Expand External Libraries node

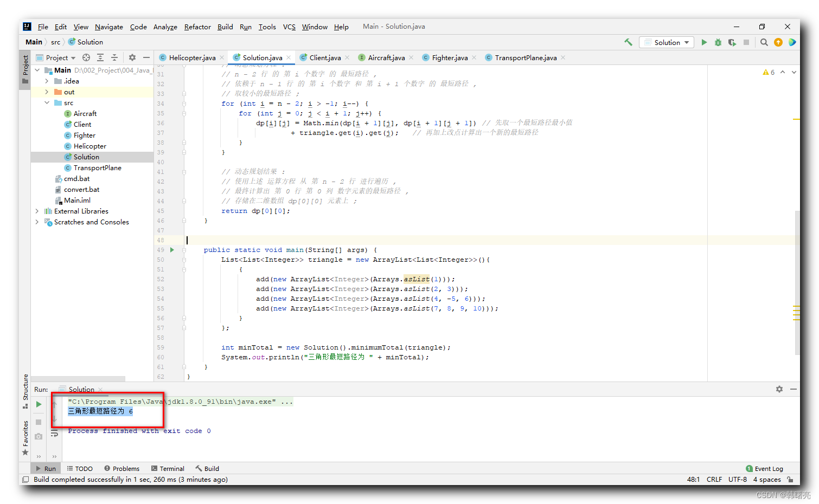coord(37,211)
